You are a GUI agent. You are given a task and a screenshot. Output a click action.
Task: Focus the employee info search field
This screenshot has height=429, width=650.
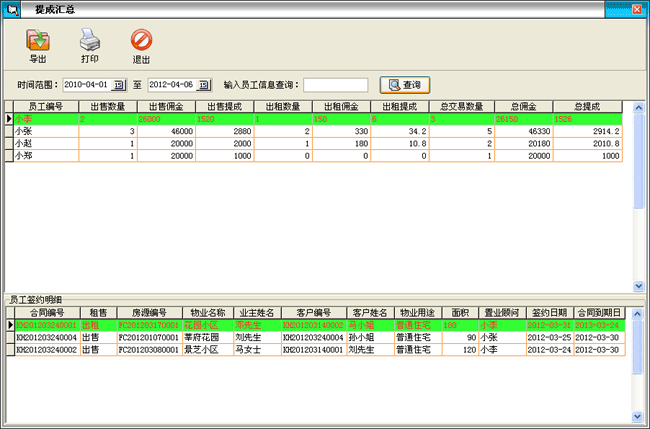click(335, 85)
